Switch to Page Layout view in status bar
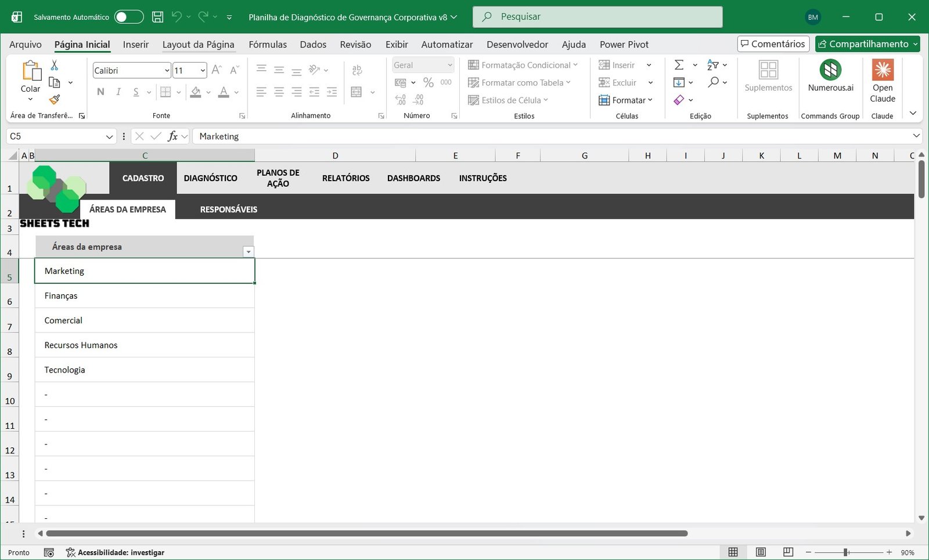Screen dimensions: 929x560 (761, 552)
